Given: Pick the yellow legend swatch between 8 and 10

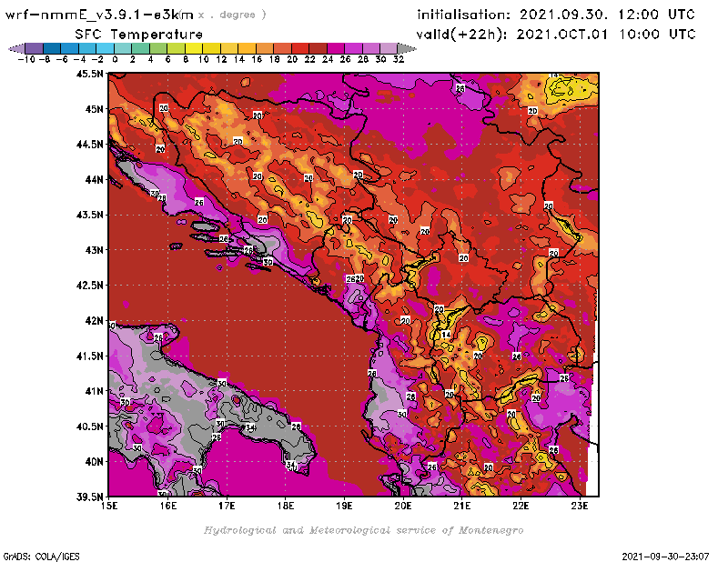Looking at the screenshot, I should click(x=194, y=48).
